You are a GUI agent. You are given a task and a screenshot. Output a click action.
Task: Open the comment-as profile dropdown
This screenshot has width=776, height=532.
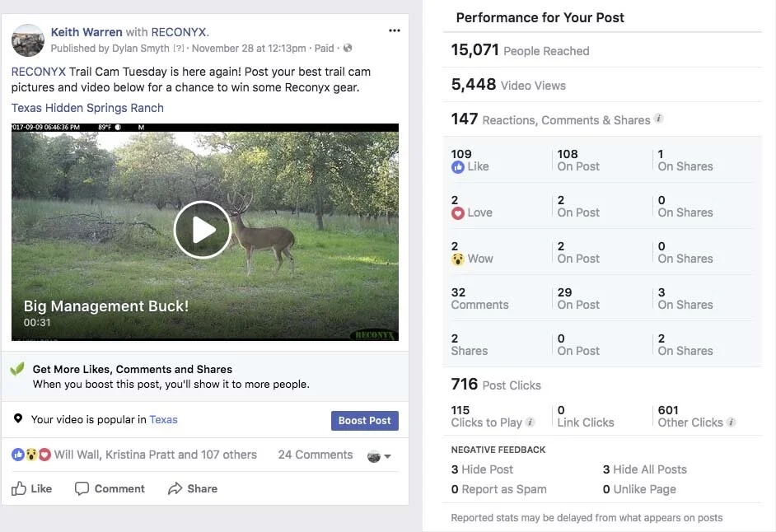tap(379, 456)
